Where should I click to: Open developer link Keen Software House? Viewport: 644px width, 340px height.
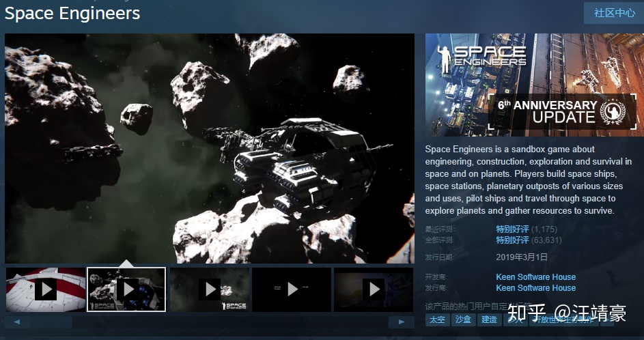point(535,277)
